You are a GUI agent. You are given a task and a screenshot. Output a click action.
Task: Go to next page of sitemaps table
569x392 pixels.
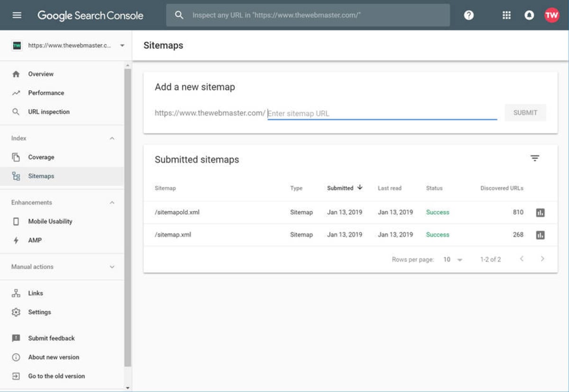542,259
